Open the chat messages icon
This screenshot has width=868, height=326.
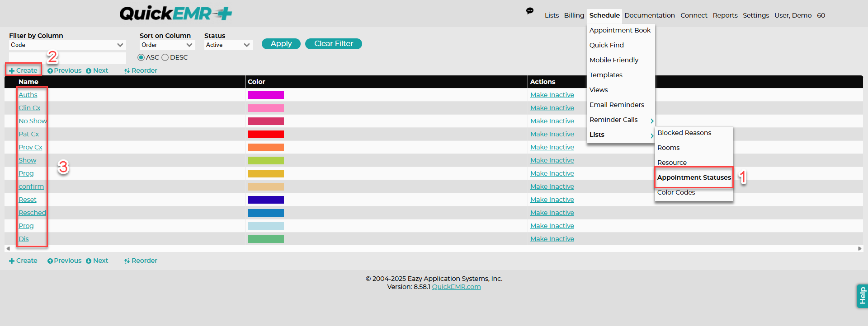(530, 11)
